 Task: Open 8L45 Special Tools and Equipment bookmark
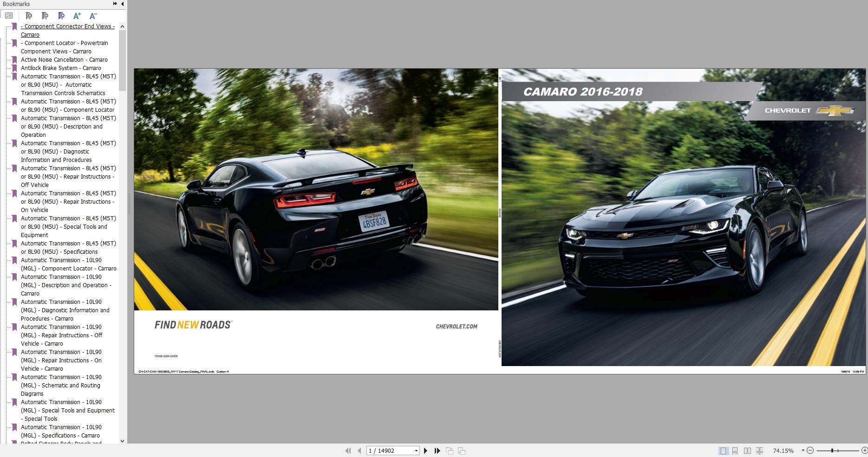tap(69, 227)
